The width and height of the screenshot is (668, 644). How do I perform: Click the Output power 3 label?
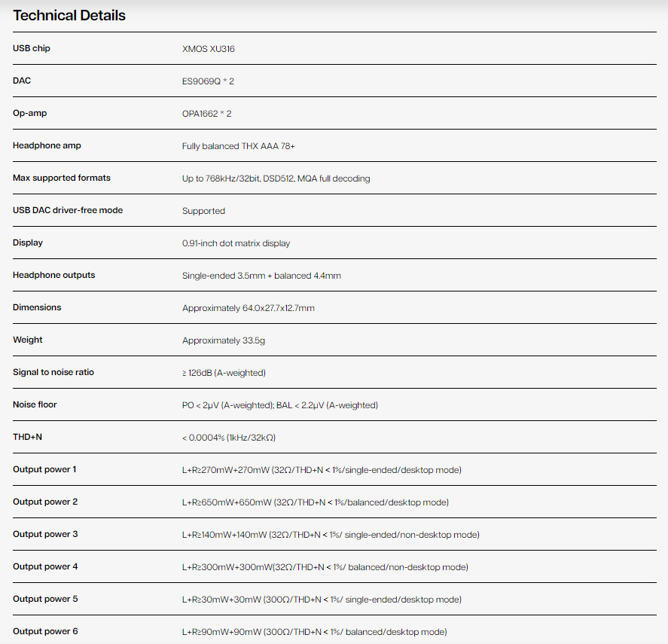click(45, 534)
